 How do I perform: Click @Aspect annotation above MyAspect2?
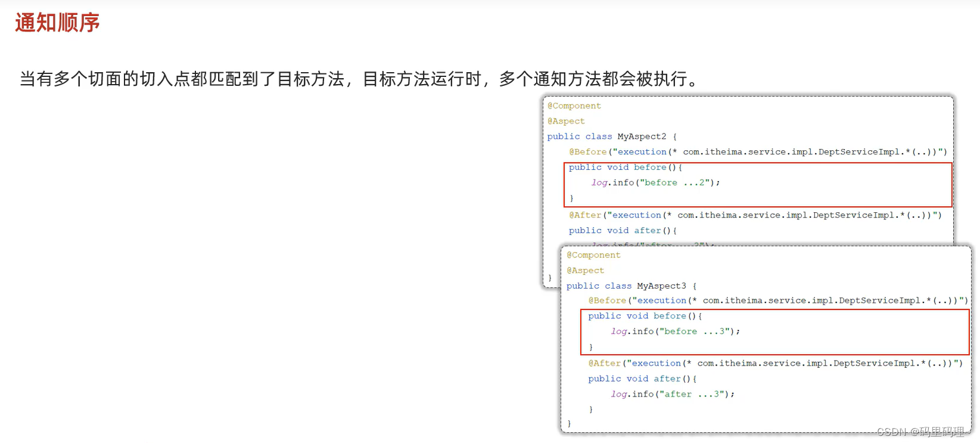point(566,121)
